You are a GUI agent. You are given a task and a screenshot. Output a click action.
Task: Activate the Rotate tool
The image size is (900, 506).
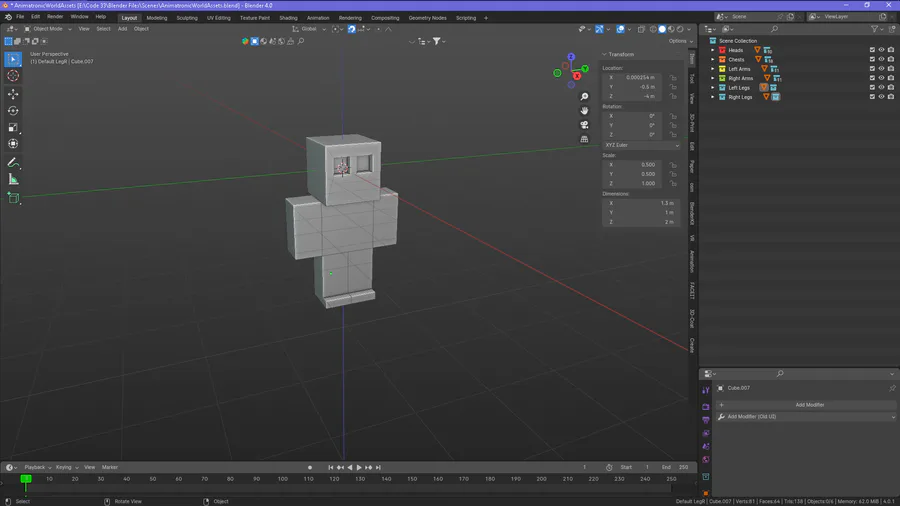tap(13, 111)
